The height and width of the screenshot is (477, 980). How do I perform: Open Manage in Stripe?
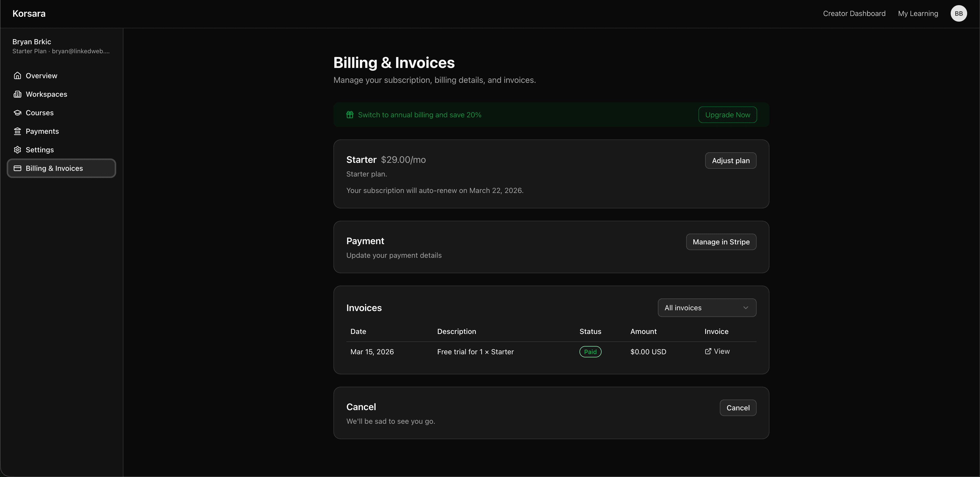tap(721, 242)
